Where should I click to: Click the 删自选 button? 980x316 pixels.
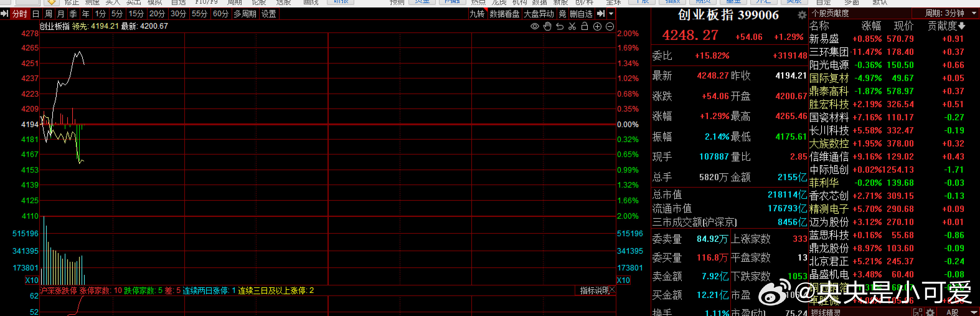coord(581,14)
